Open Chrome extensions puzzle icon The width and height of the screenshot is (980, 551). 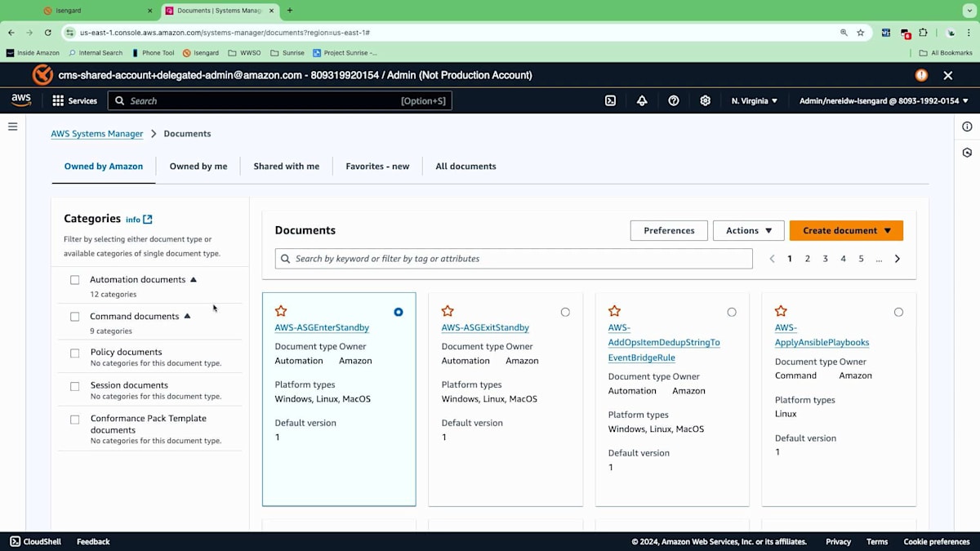[x=923, y=33]
